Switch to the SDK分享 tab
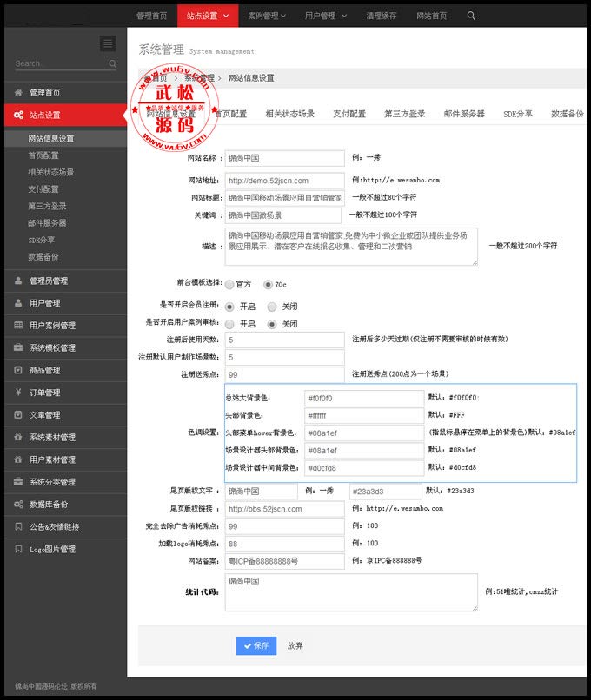Screen dimensions: 591x700 pos(518,114)
